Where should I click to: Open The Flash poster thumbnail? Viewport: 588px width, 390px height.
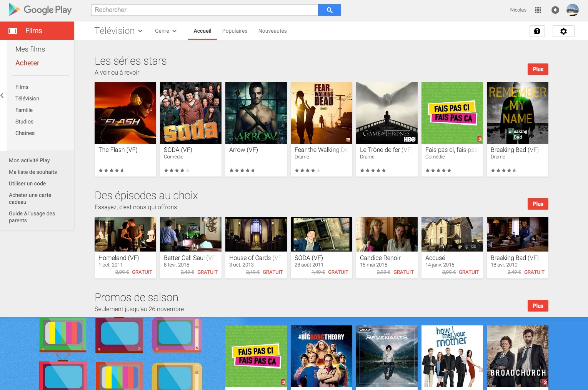pos(125,113)
